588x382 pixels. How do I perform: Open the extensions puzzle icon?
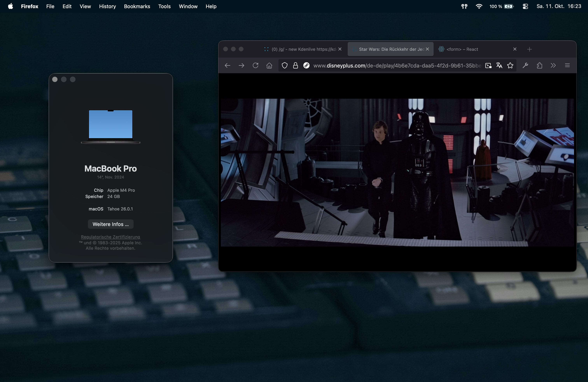pyautogui.click(x=539, y=66)
